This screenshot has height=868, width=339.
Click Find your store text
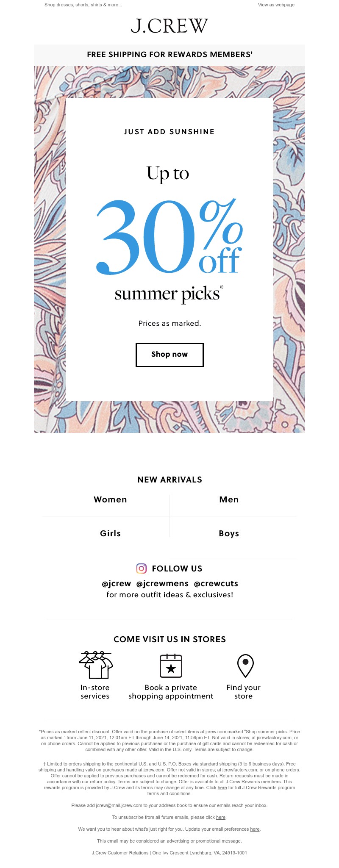pos(243,692)
